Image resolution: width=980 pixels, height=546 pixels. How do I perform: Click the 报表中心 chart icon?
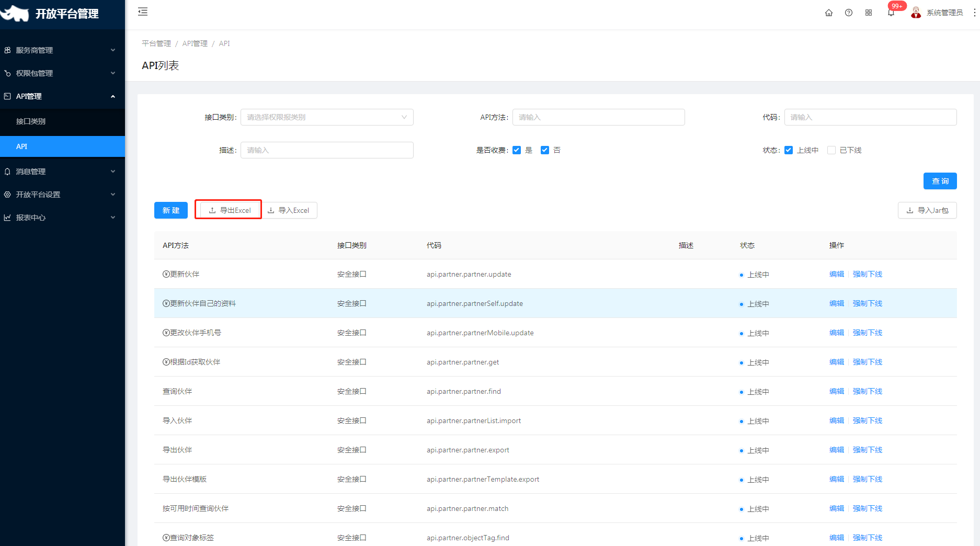point(7,218)
